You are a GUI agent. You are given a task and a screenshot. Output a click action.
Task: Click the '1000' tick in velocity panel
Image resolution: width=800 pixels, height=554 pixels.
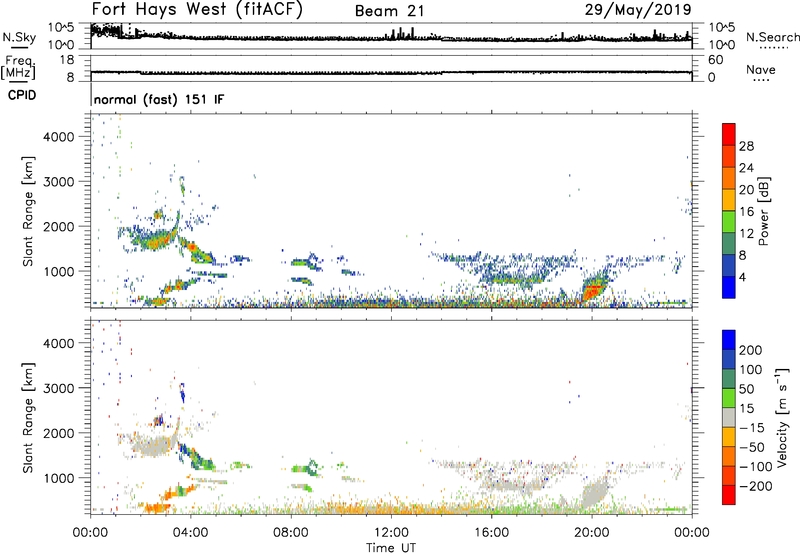59,478
